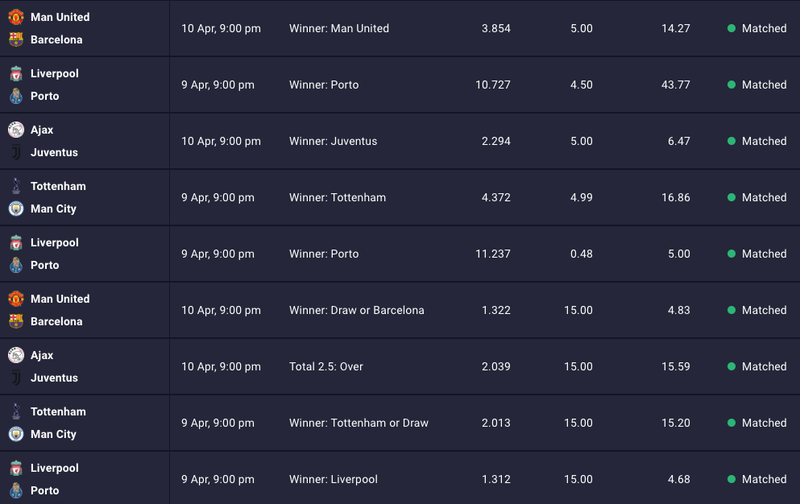The image size is (800, 504).
Task: Open the Winner: Juventus bet selection
Action: pyautogui.click(x=333, y=141)
